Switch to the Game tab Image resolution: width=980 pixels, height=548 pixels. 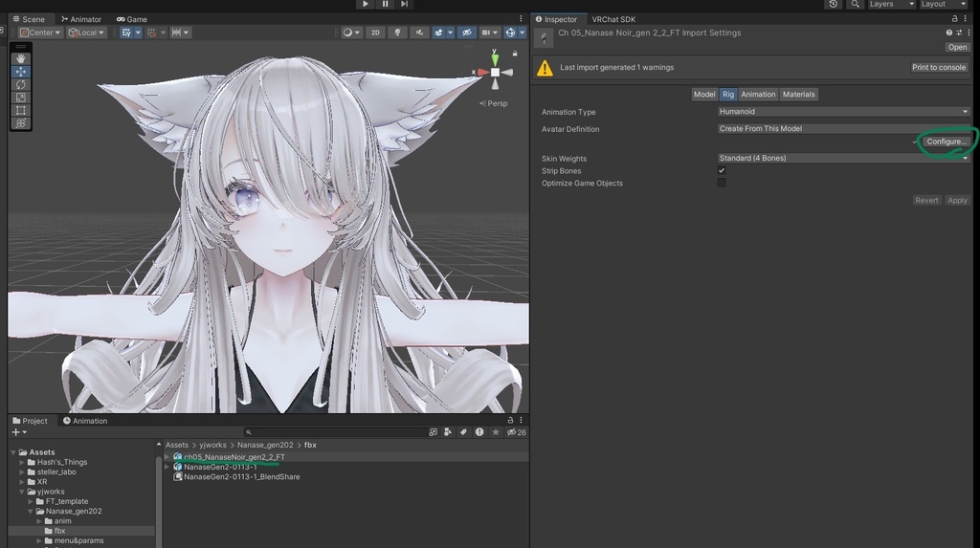(x=132, y=19)
